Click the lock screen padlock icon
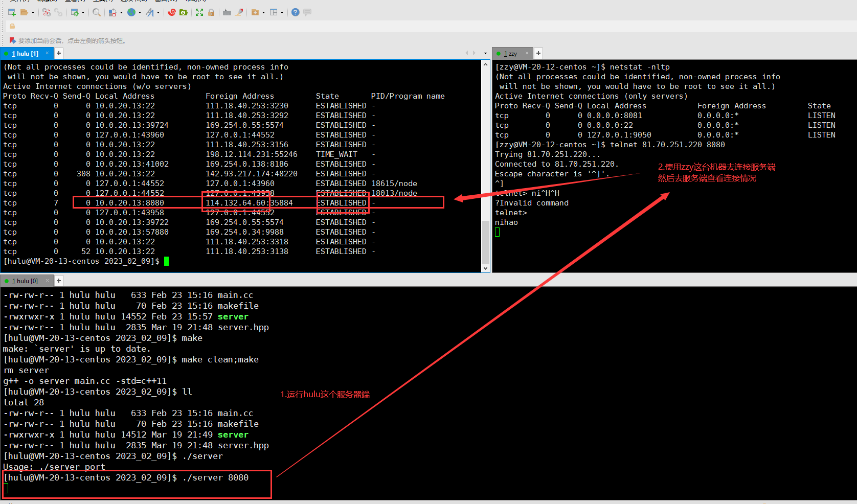The width and height of the screenshot is (857, 504). point(211,12)
